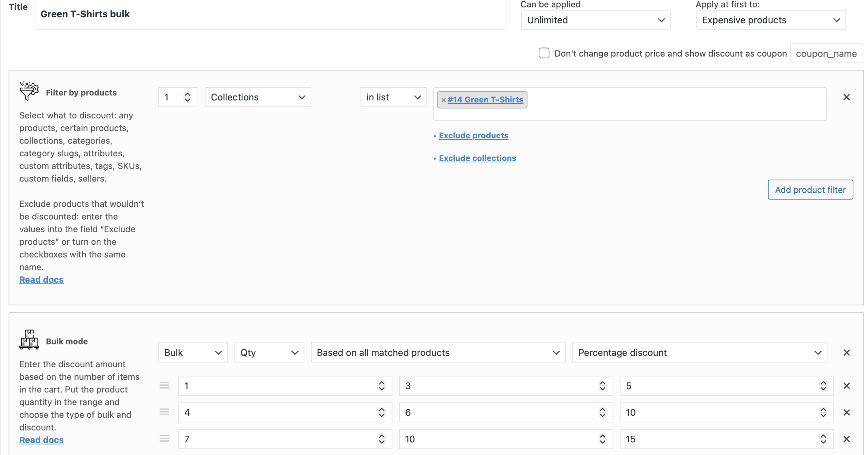Delete the 1 to 3 quantity range
Screen dimensions: 868x455
pyautogui.click(x=846, y=386)
